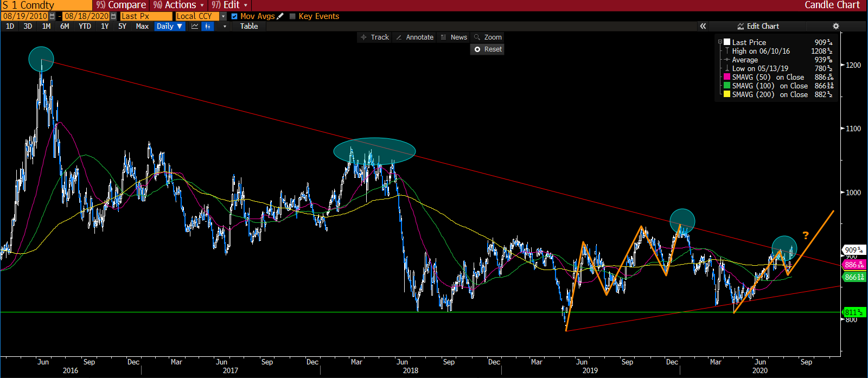Open the Daily periodicity dropdown
868x378 pixels.
tap(169, 26)
